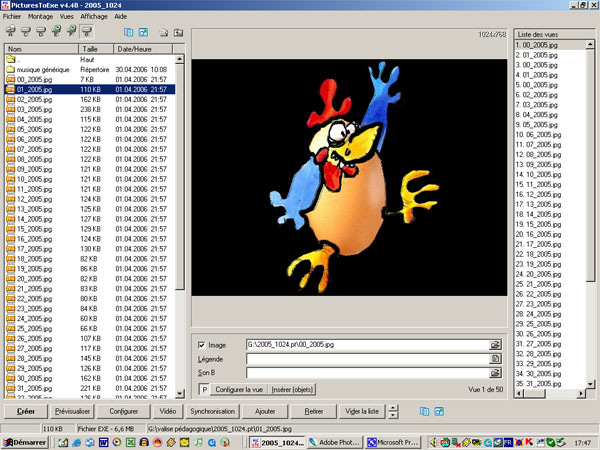Viewport: 600px width, 450px height.
Task: Click the Créer button
Action: (26, 411)
